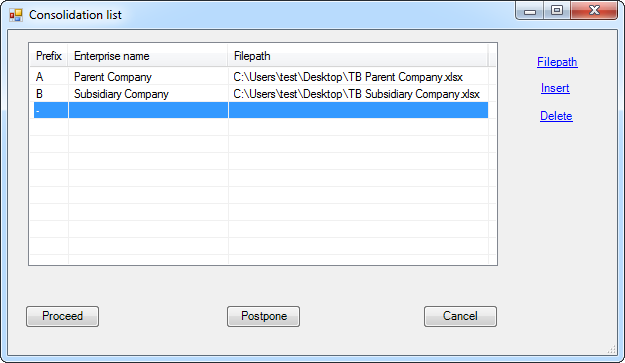Select prefix cell B
Image resolution: width=625 pixels, height=363 pixels.
click(49, 94)
